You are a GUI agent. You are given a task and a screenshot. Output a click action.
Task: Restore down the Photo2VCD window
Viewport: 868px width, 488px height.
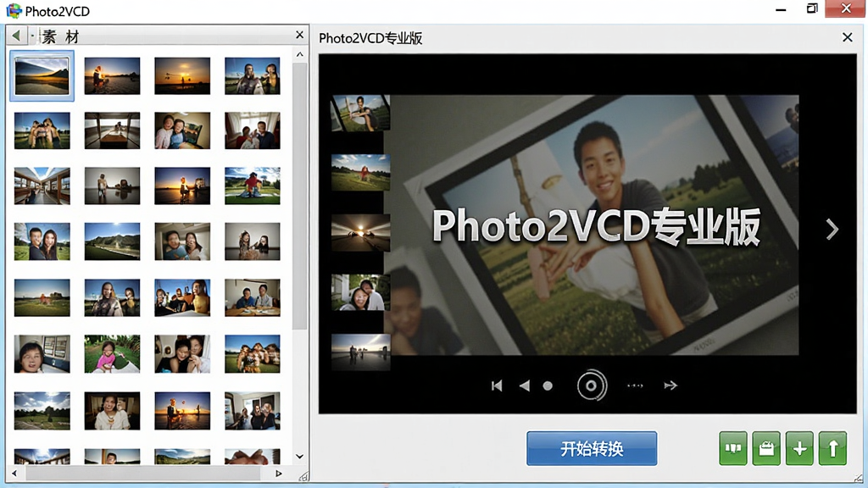[811, 8]
